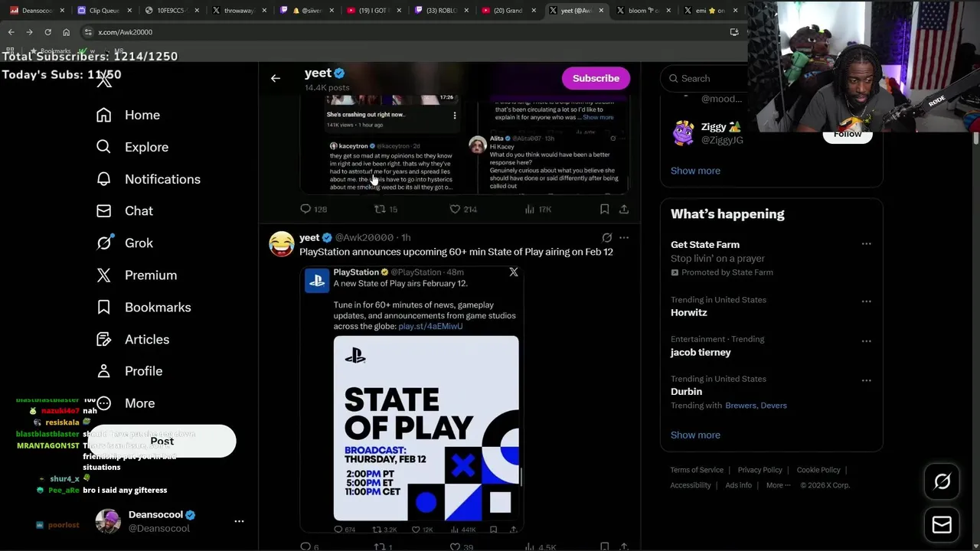Open Accessibility footer link
The height and width of the screenshot is (551, 980).
pos(691,485)
